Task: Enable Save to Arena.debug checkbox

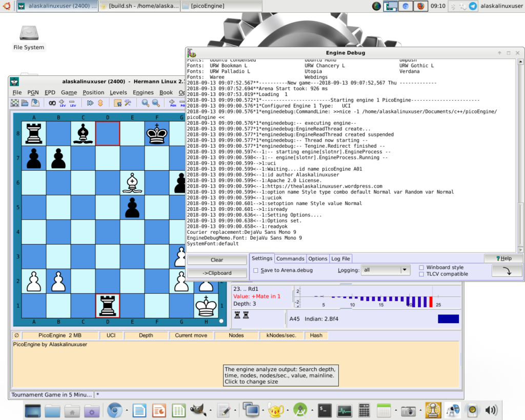Action: [x=256, y=271]
